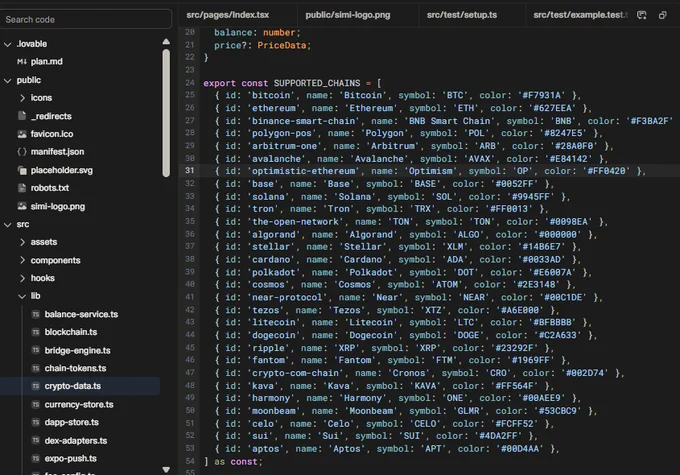Open blockchain.ts file
This screenshot has width=680, height=475.
(71, 332)
